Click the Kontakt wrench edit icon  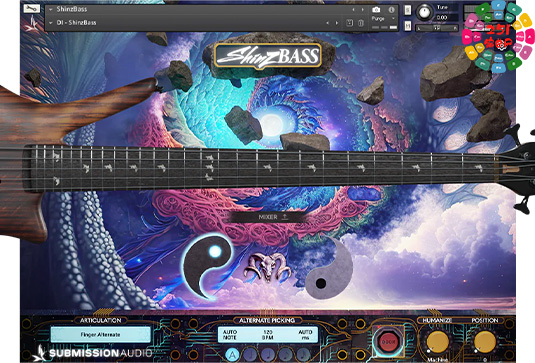31,9
